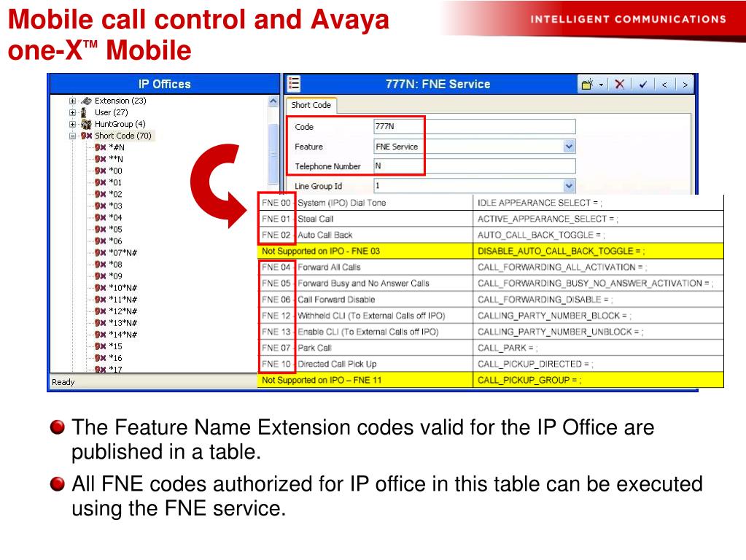
Task: Select short code *08
Action: click(116, 265)
